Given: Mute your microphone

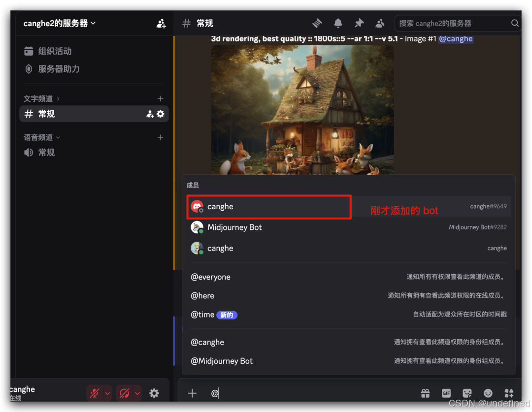Looking at the screenshot, I should [94, 393].
